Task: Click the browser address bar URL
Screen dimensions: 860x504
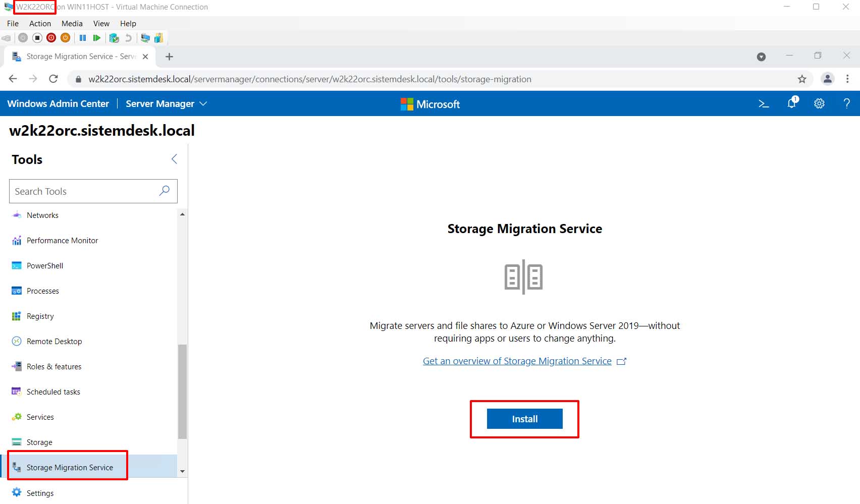Action: [x=310, y=79]
